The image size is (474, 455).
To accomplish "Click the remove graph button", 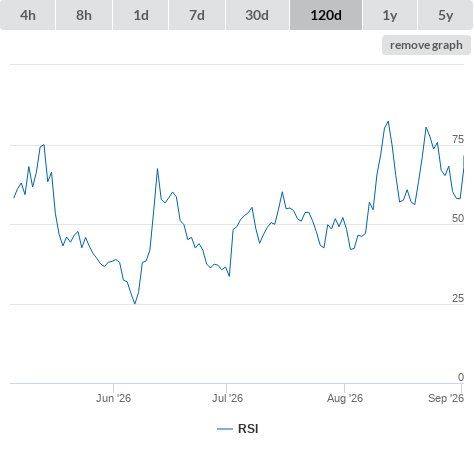I will pos(426,45).
